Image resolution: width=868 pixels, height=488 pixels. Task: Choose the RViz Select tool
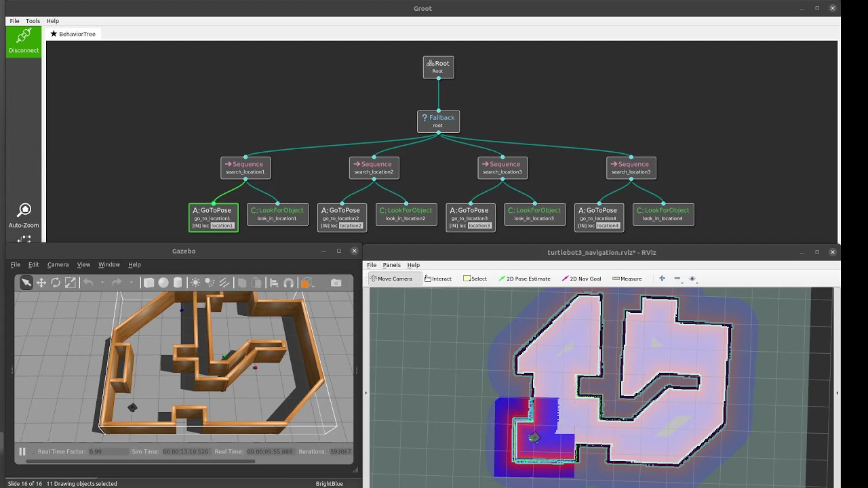pos(475,279)
